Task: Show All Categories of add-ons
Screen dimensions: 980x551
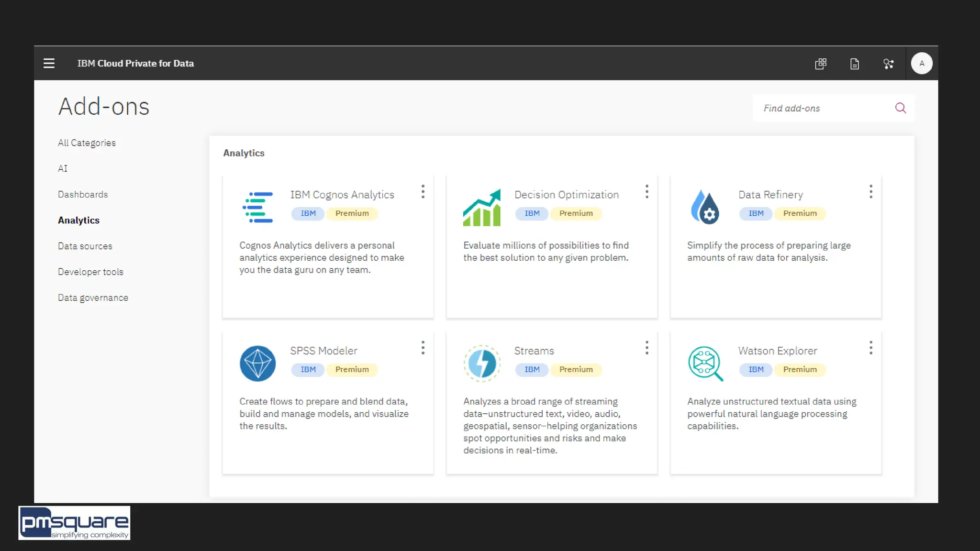Action: [x=87, y=143]
